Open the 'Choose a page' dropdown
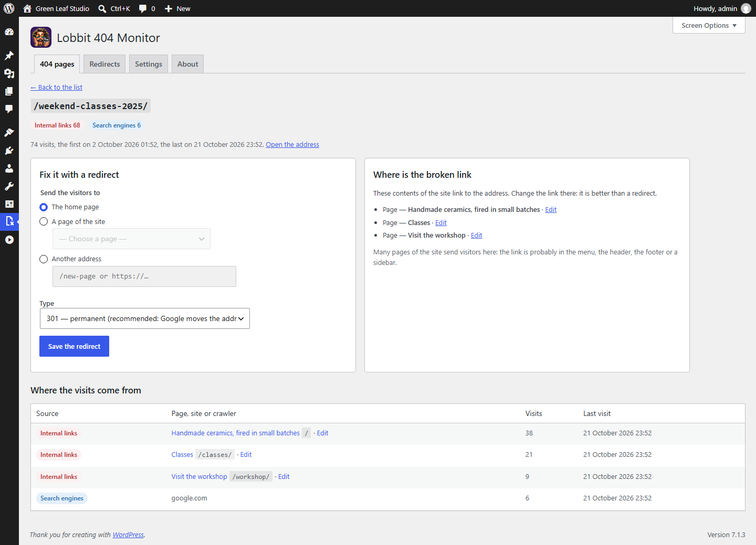The width and height of the screenshot is (756, 545). click(131, 239)
